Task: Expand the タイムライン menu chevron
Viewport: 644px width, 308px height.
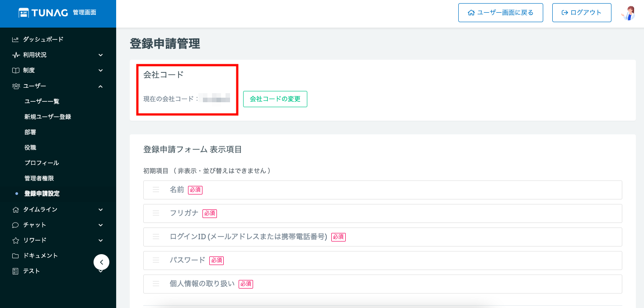Action: 100,209
